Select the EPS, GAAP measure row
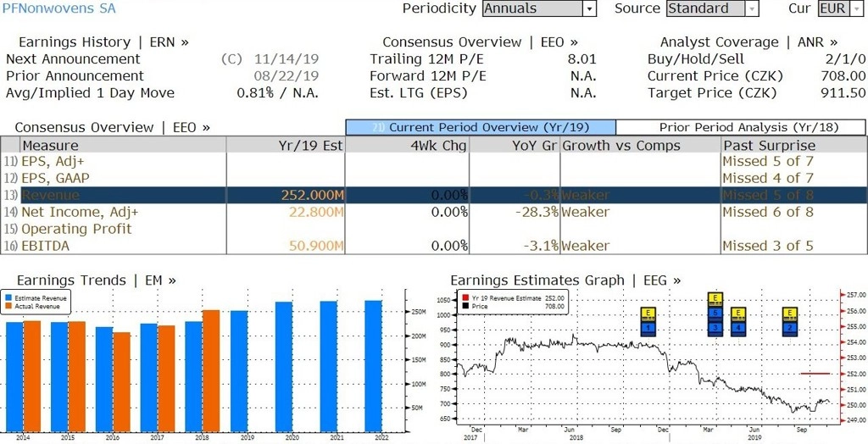Image resolution: width=868 pixels, height=444 pixels. (433, 178)
